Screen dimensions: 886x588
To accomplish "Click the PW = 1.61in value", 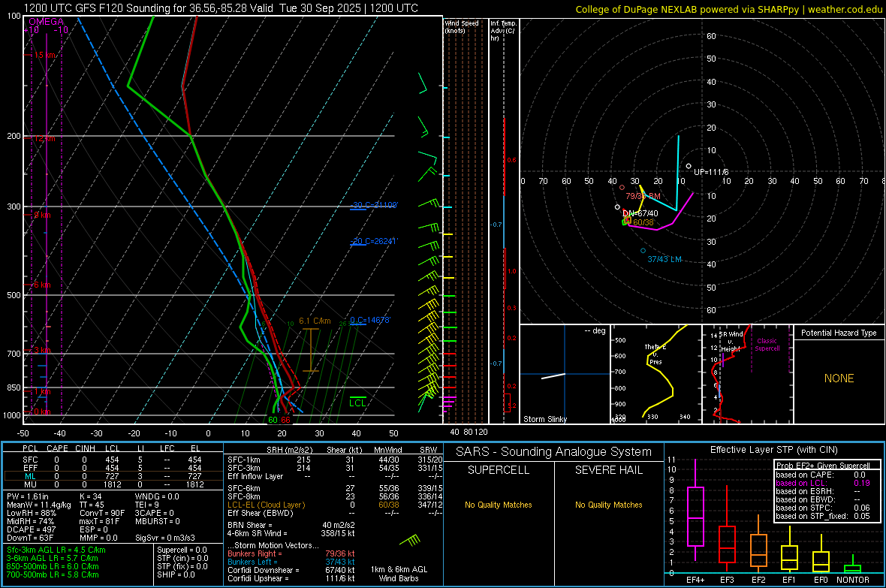I will tap(28, 496).
